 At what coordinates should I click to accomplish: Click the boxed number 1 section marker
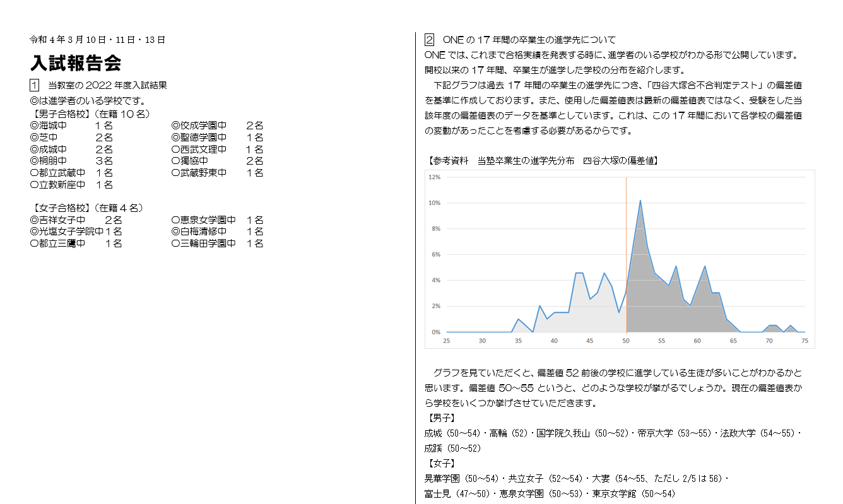[34, 85]
